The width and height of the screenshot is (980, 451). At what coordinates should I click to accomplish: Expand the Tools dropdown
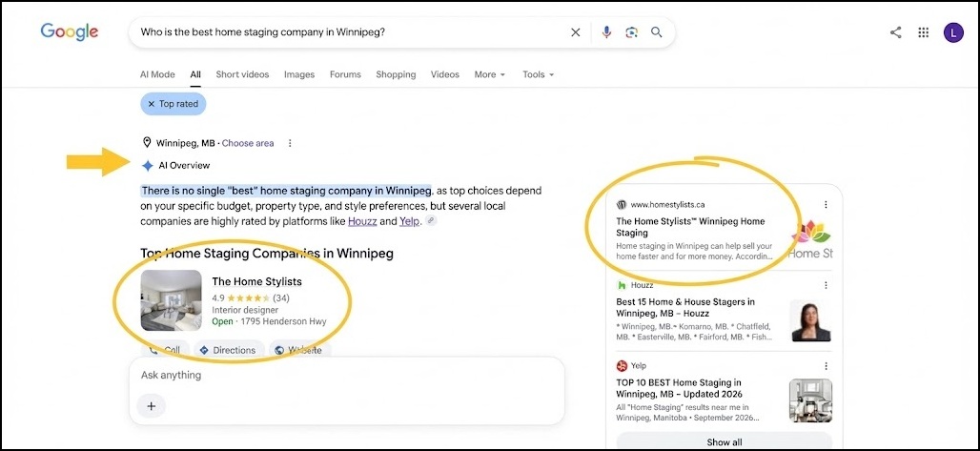[538, 74]
